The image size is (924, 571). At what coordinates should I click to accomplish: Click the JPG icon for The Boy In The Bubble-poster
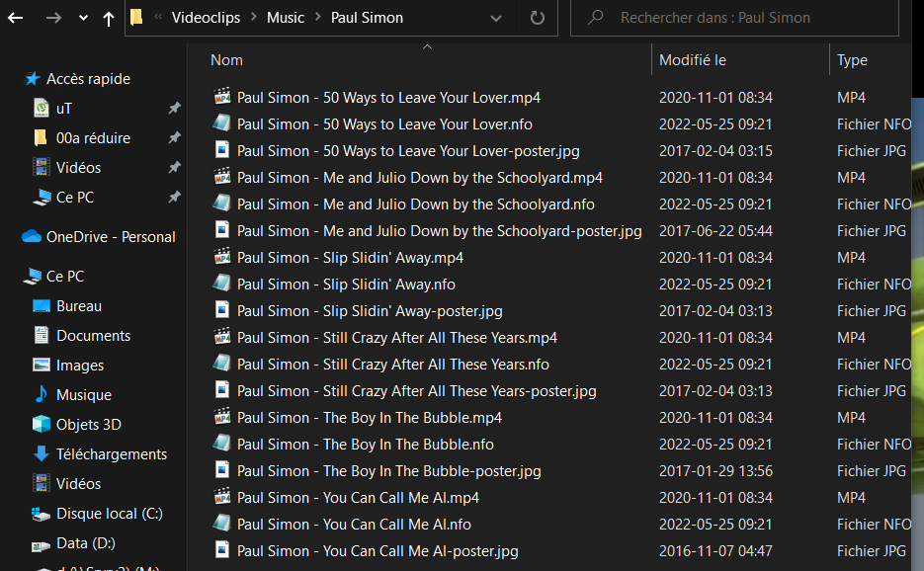(x=222, y=471)
